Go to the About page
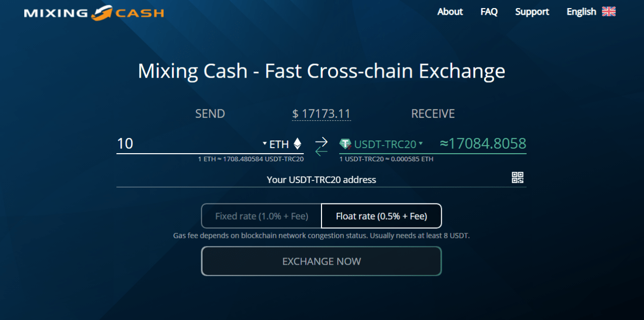The height and width of the screenshot is (320, 644). coord(450,12)
